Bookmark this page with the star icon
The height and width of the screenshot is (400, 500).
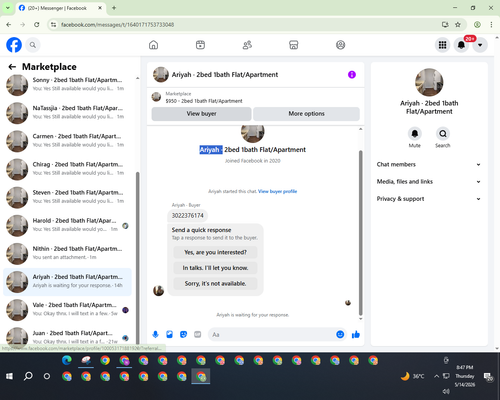(458, 25)
